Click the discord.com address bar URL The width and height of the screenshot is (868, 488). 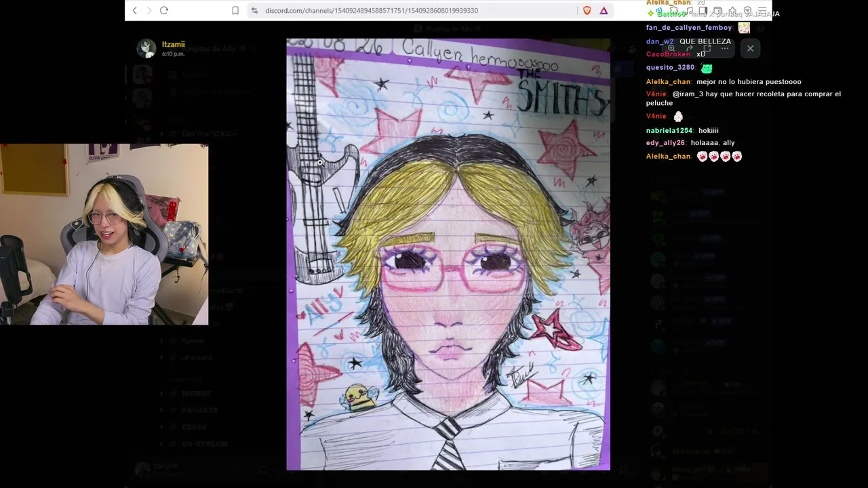point(372,10)
